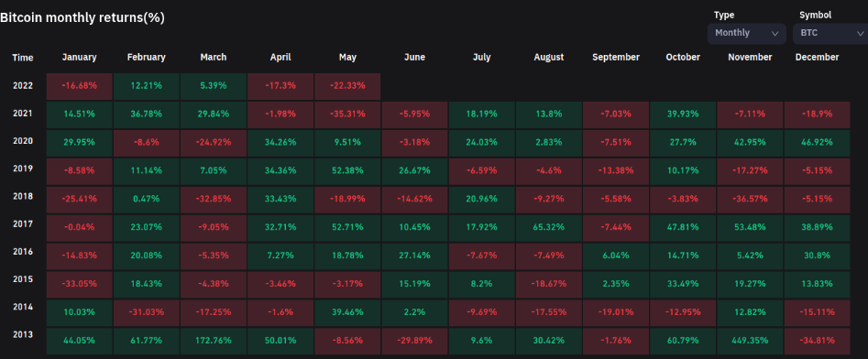This screenshot has height=359, width=868.
Task: Click the January 2022 cell -16.68%
Action: click(79, 86)
